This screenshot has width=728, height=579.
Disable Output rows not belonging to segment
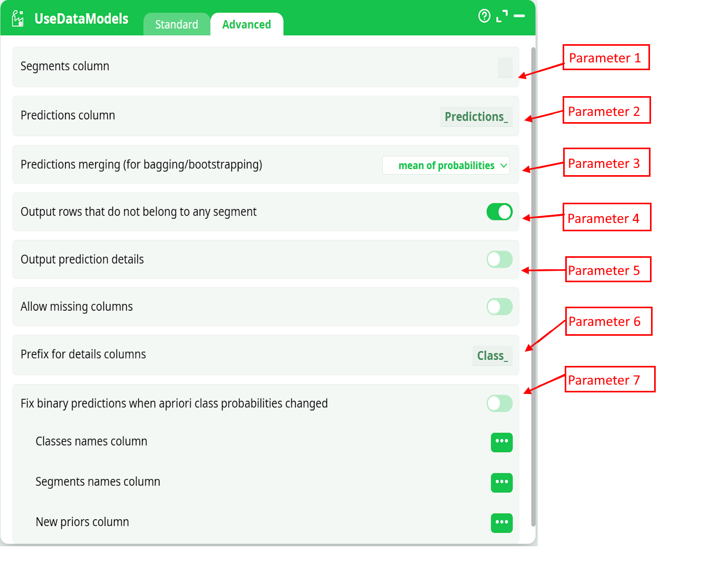(499, 212)
